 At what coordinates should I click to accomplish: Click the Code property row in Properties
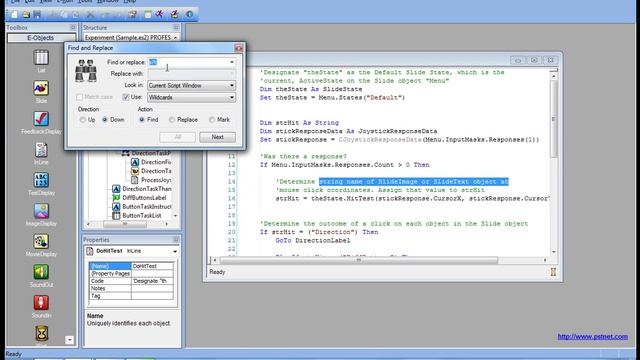(131, 281)
